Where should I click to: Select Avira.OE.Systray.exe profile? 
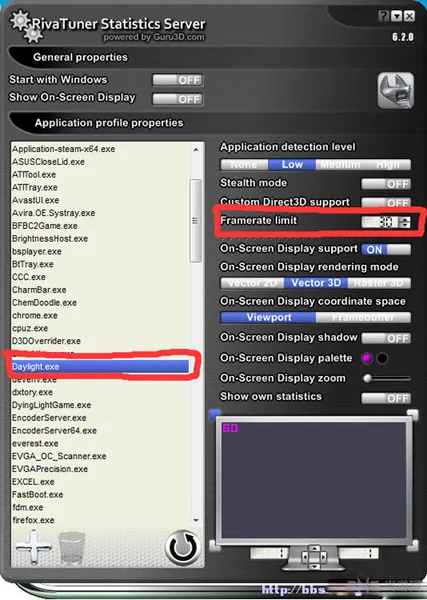(x=54, y=213)
